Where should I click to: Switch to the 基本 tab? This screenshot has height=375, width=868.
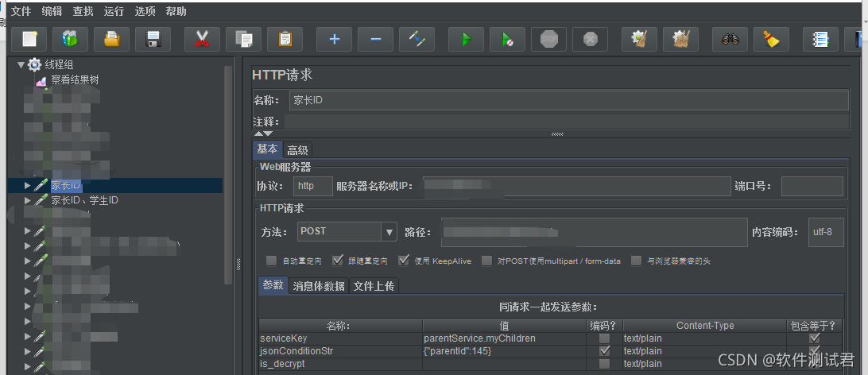267,149
